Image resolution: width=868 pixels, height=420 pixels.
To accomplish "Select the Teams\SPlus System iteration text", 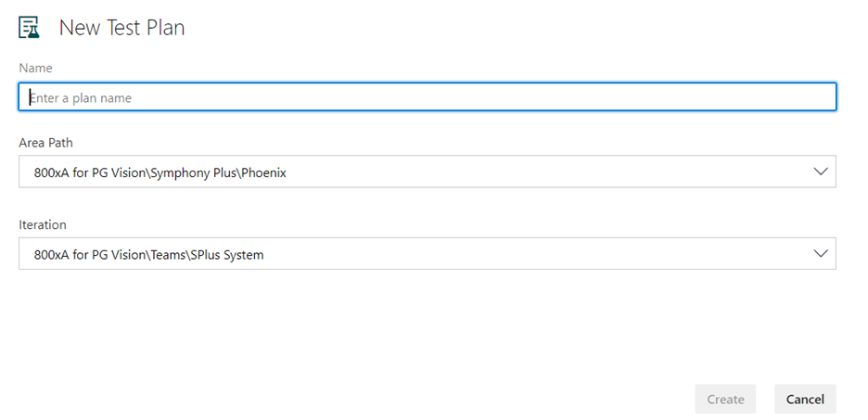I will (207, 255).
